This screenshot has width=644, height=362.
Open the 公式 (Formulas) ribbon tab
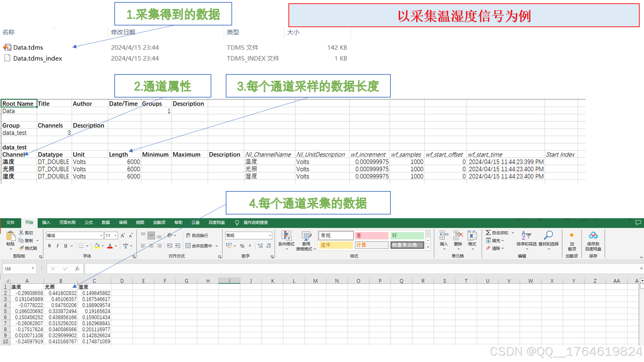click(89, 223)
